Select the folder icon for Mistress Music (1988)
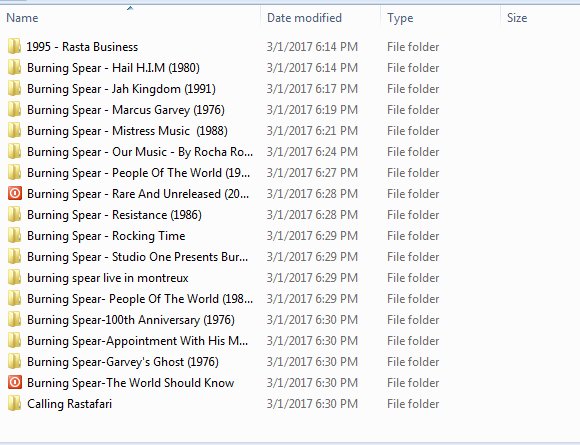The height and width of the screenshot is (445, 580). tap(14, 131)
